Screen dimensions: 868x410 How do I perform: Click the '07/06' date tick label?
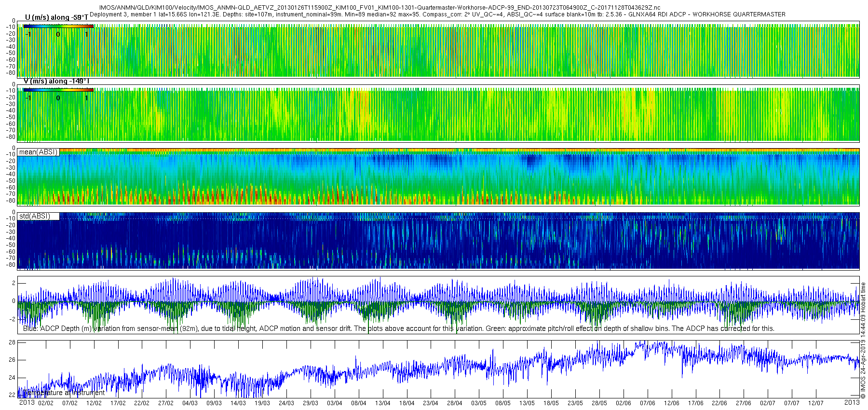tap(648, 403)
